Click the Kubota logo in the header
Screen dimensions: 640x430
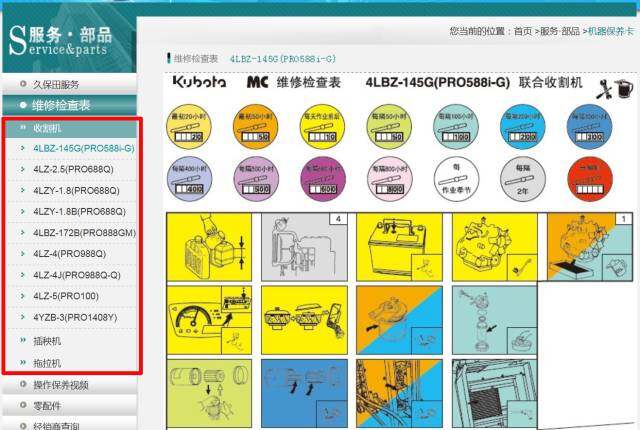point(199,82)
